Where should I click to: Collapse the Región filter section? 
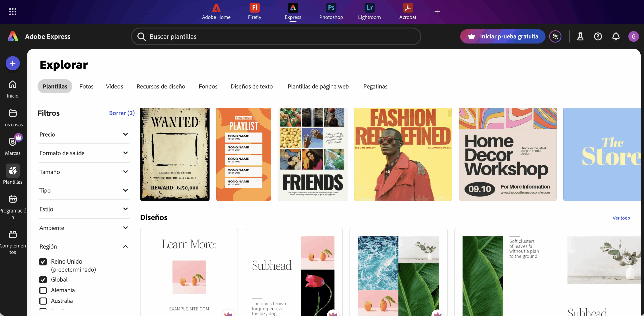pos(125,247)
